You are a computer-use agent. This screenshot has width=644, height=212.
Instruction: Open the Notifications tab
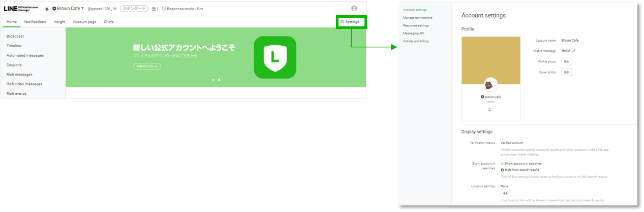[x=35, y=22]
